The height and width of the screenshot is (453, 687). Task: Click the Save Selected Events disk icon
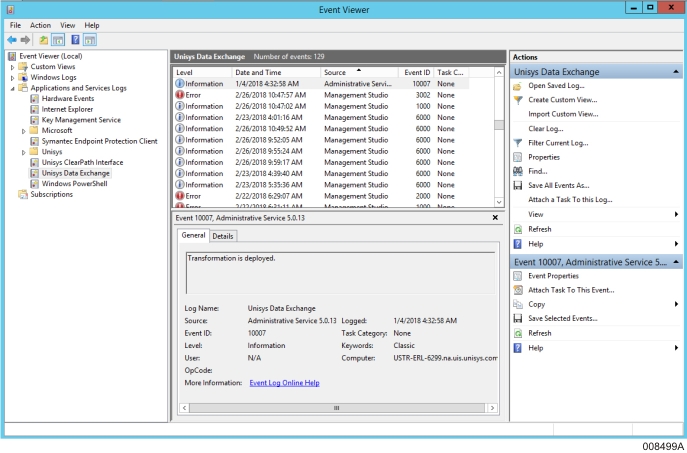tap(517, 319)
